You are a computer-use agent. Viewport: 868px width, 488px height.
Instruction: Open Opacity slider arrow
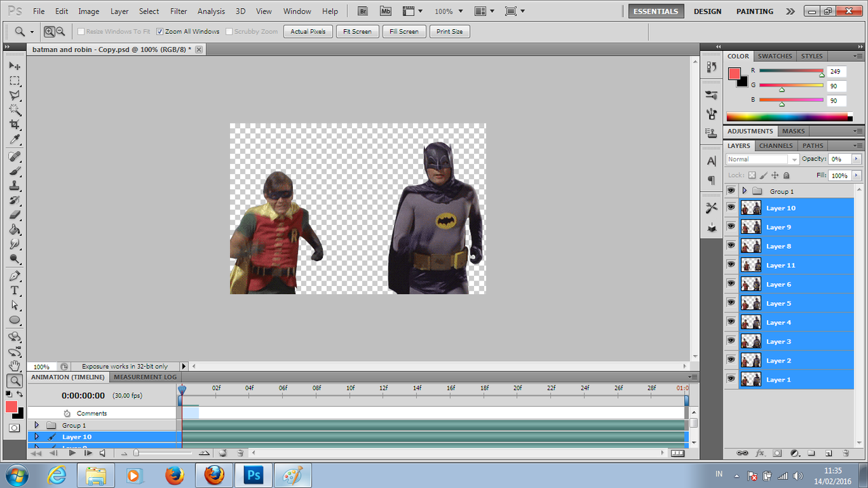(856, 159)
